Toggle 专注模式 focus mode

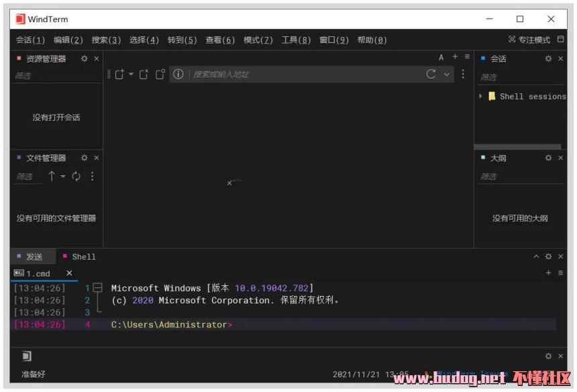click(529, 40)
